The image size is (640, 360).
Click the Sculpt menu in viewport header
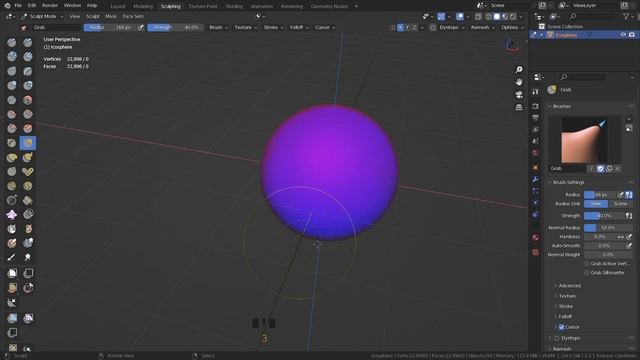pos(93,16)
